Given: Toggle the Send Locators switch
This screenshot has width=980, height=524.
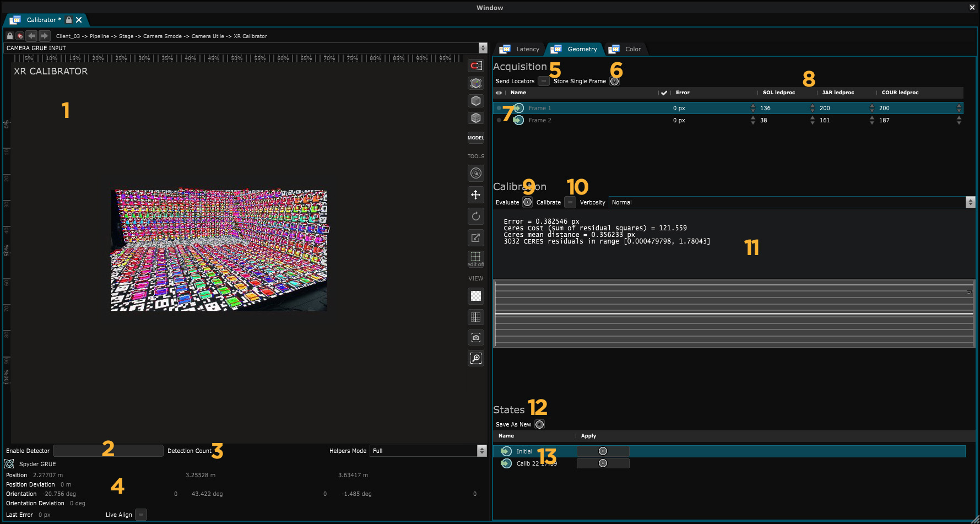Looking at the screenshot, I should point(544,81).
